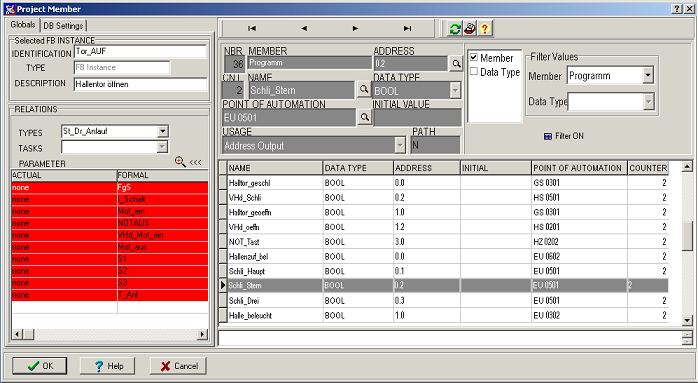Enable the Data Type checkbox
Screen dimensions: 698x383
click(x=474, y=71)
